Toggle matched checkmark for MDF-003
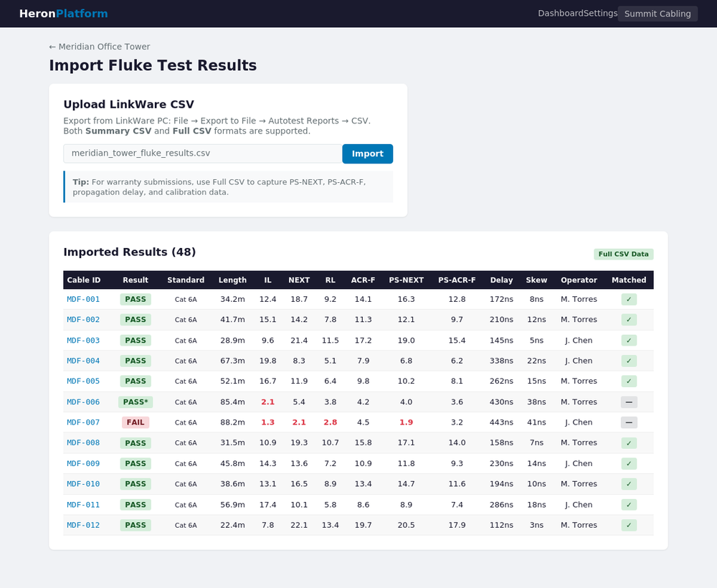 [x=629, y=340]
